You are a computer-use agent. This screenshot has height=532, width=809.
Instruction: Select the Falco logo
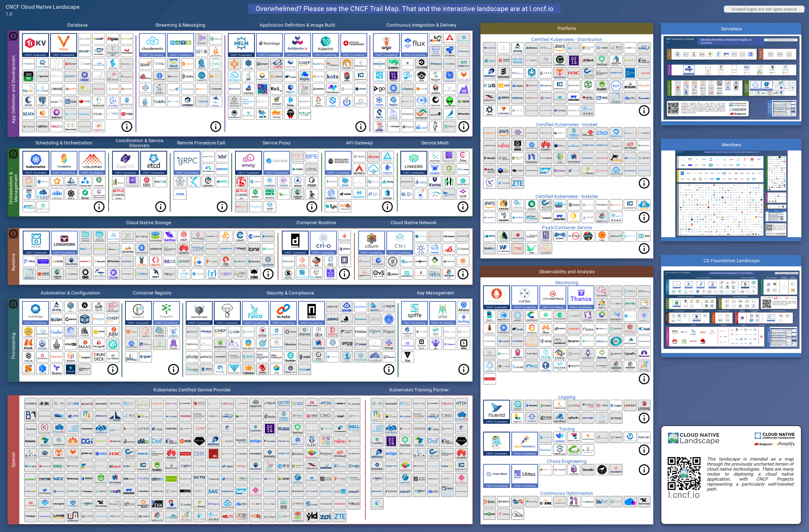(x=255, y=313)
